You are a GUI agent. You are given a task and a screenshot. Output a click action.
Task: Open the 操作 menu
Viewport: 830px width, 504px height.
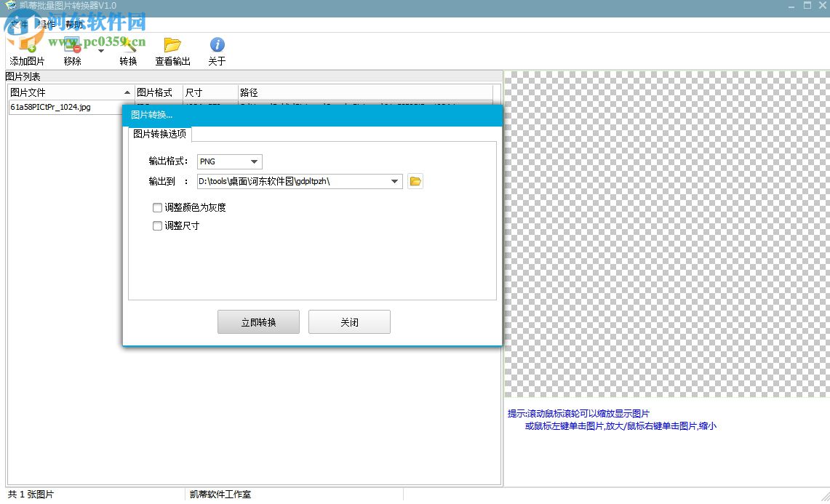tap(47, 24)
